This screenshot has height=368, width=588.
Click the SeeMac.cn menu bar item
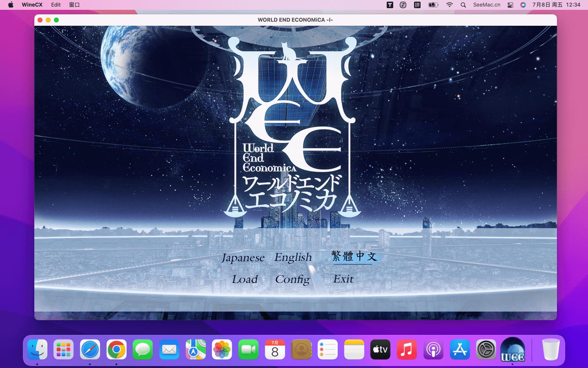click(487, 5)
